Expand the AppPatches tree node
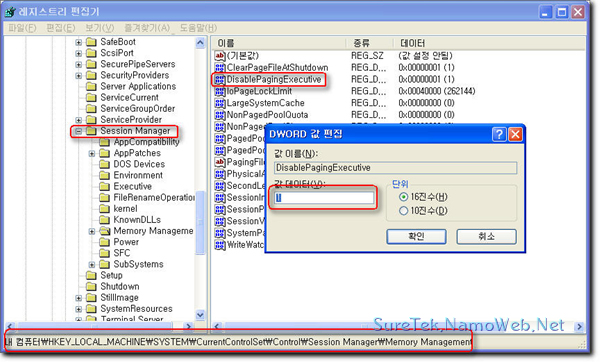Viewport: 600px width, 362px height. [92, 153]
